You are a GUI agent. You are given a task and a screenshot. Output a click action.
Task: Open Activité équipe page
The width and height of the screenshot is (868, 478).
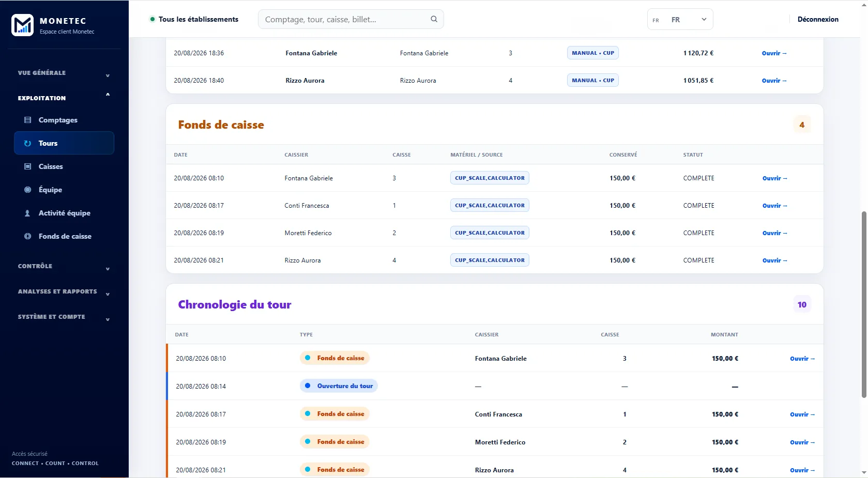[x=64, y=213]
